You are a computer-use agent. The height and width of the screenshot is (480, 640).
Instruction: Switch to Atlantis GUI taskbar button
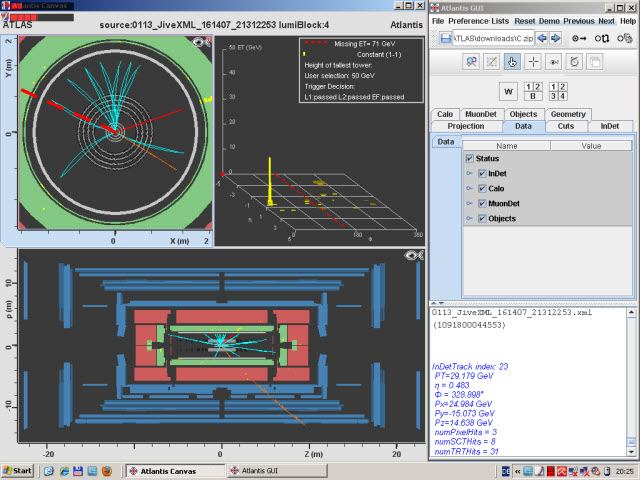(278, 471)
